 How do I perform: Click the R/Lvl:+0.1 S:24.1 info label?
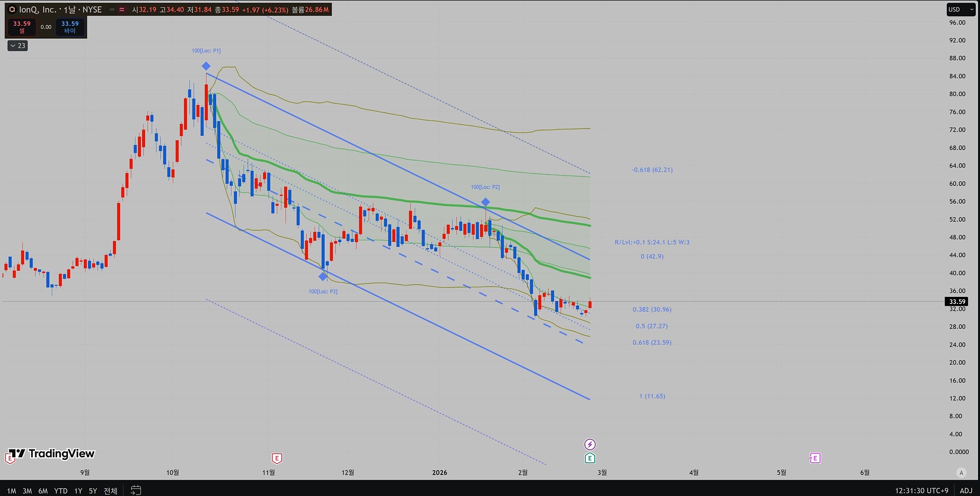(x=652, y=242)
